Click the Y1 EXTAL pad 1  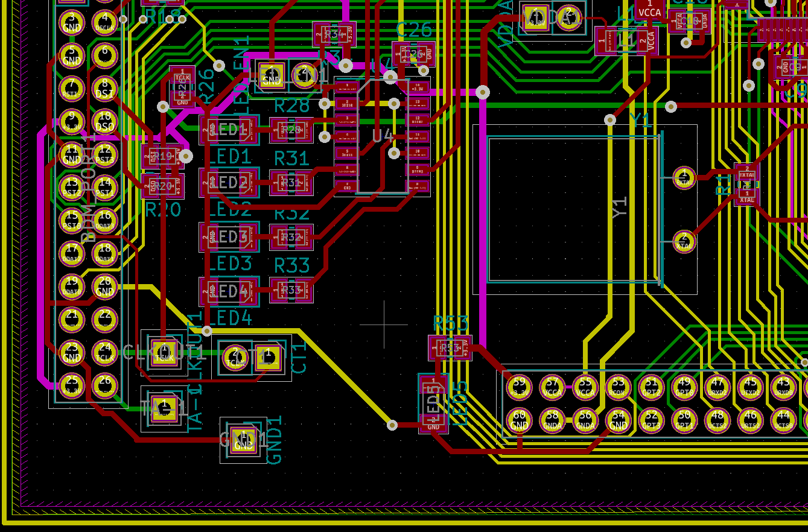pyautogui.click(x=684, y=178)
